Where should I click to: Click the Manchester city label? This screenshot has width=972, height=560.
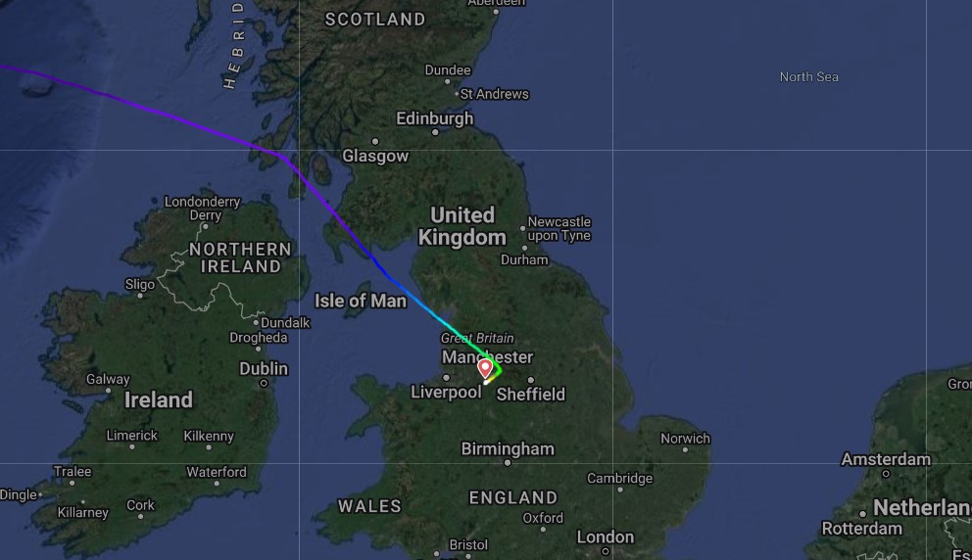[x=487, y=356]
